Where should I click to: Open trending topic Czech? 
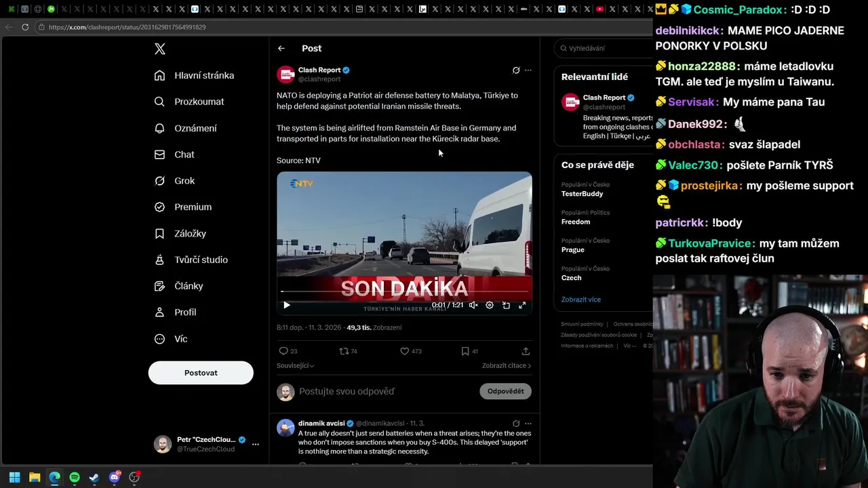pos(571,278)
